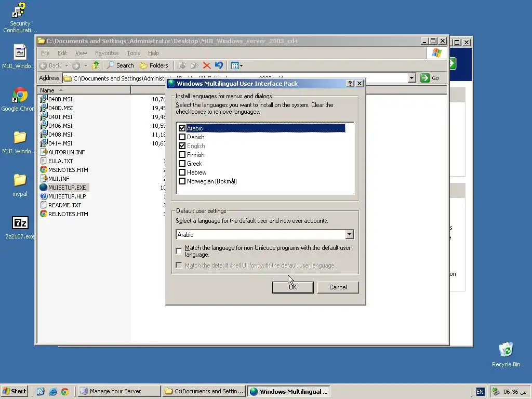Enable the Hebrew language checkbox

coord(182,172)
